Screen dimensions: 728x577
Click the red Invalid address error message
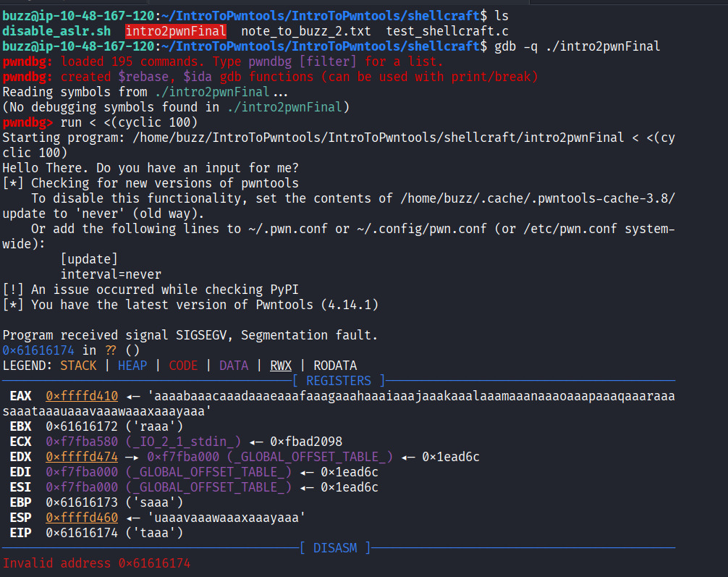pos(96,563)
